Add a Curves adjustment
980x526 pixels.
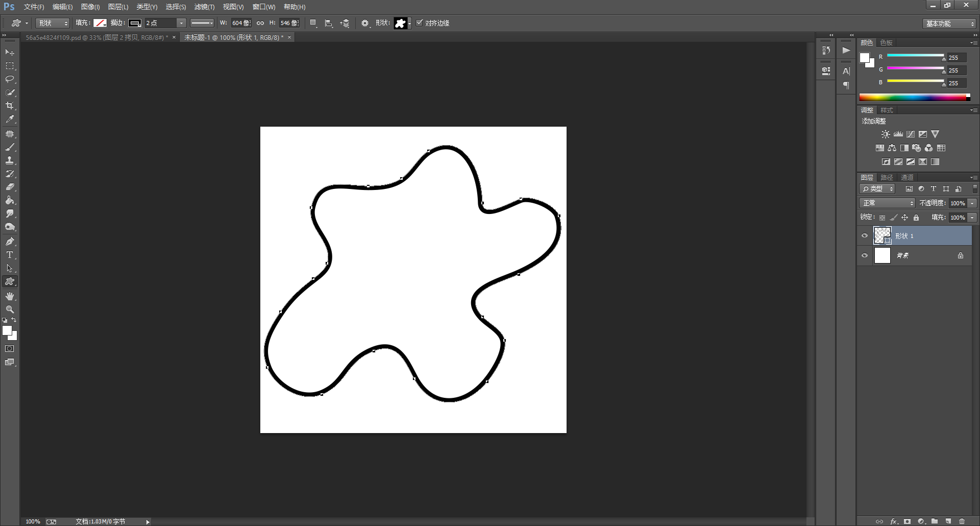click(911, 134)
